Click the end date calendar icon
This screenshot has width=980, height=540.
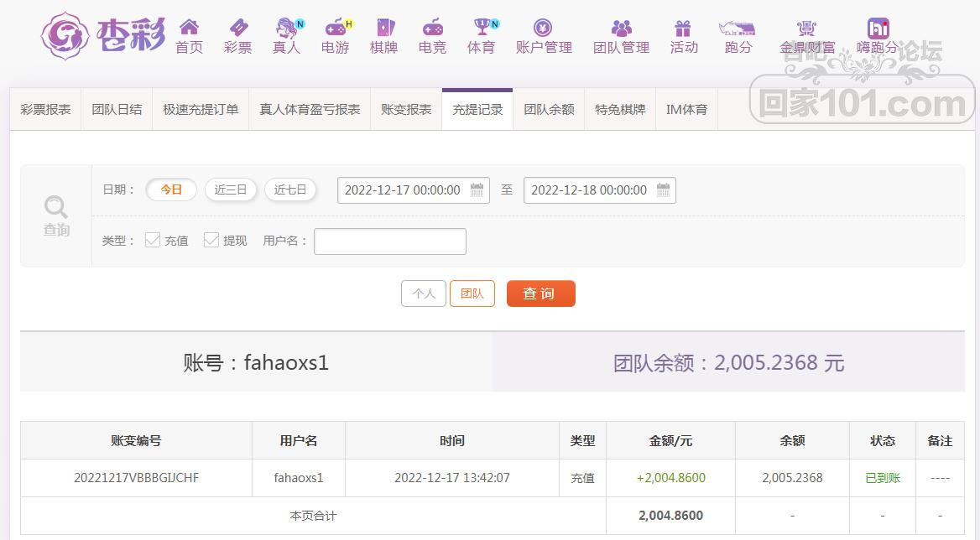pyautogui.click(x=663, y=190)
